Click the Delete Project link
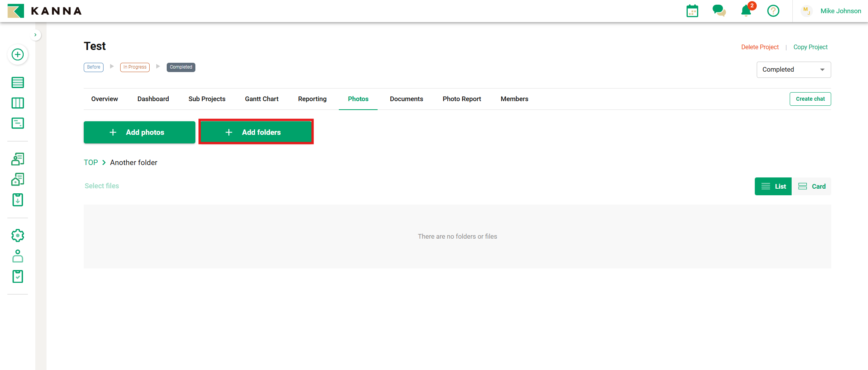The width and height of the screenshot is (868, 370). tap(759, 47)
